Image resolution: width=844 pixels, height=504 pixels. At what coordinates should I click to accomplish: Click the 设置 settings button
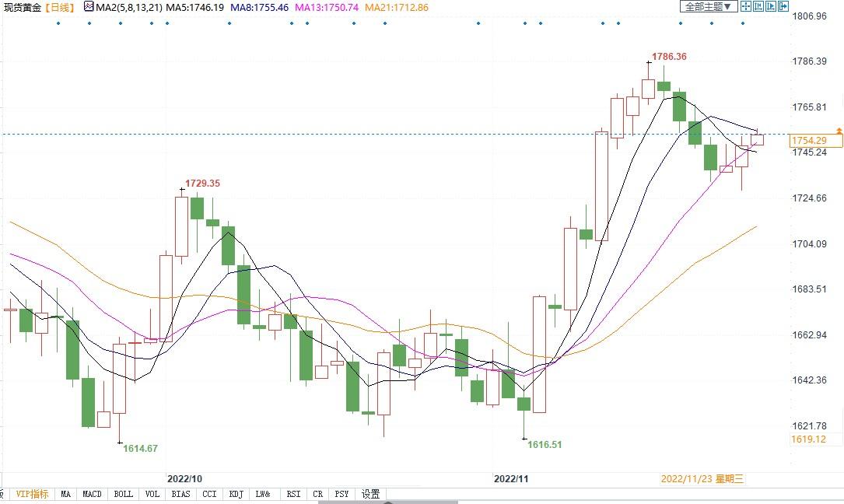371,494
